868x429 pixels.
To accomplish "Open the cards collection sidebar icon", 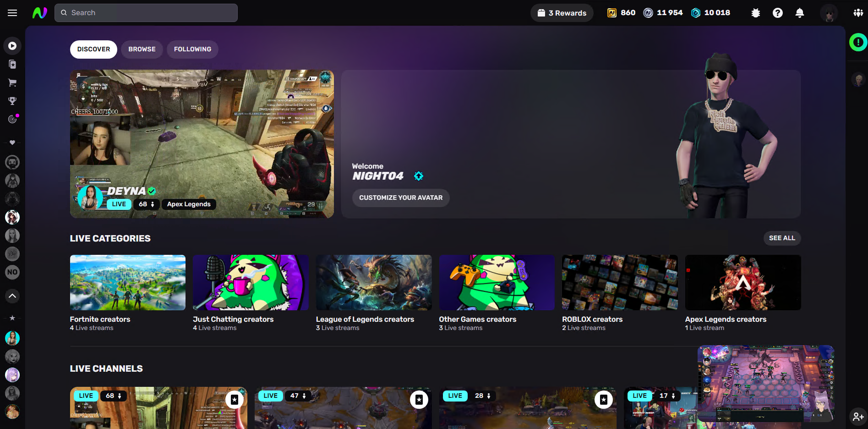I will (12, 64).
